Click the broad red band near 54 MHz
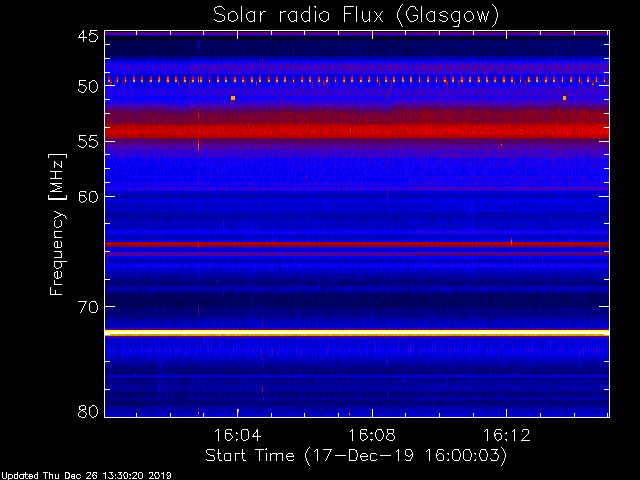This screenshot has height=480, width=640. [357, 131]
